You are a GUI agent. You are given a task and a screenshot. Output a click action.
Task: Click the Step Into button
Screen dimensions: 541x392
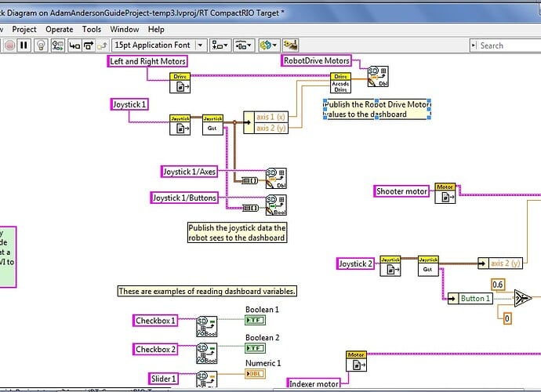pos(74,45)
